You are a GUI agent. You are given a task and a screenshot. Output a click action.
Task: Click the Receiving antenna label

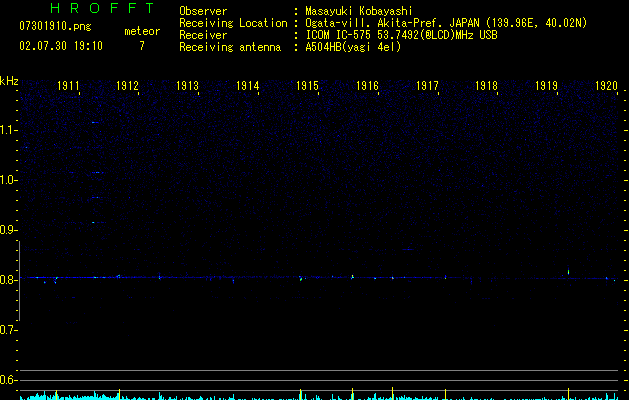pyautogui.click(x=230, y=47)
